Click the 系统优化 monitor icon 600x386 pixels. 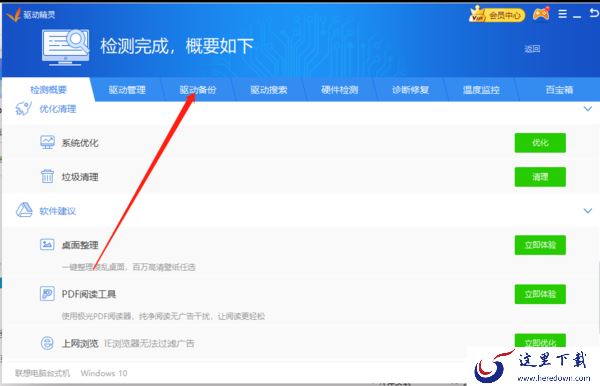47,142
